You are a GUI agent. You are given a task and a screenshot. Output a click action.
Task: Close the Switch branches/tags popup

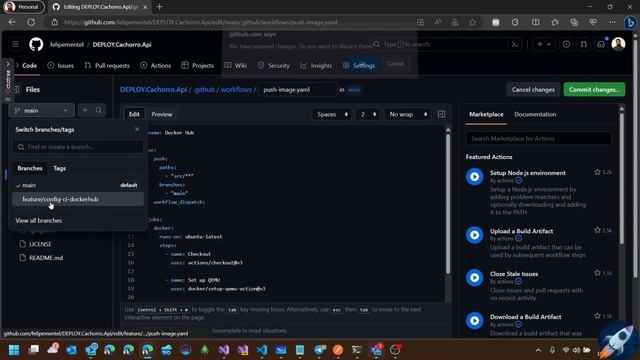[137, 129]
